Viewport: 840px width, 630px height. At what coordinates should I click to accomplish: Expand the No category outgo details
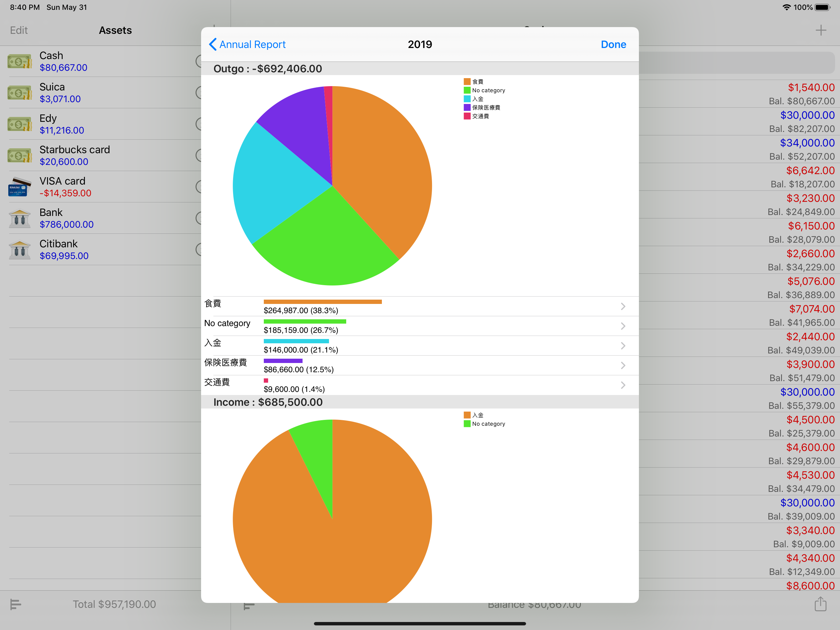coord(623,326)
